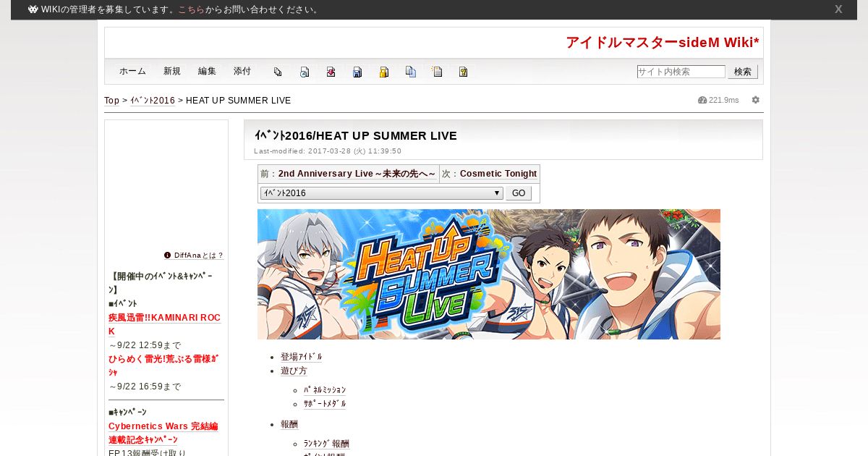Click the blue floppy disk icon
The width and height of the screenshot is (868, 456).
[x=357, y=72]
